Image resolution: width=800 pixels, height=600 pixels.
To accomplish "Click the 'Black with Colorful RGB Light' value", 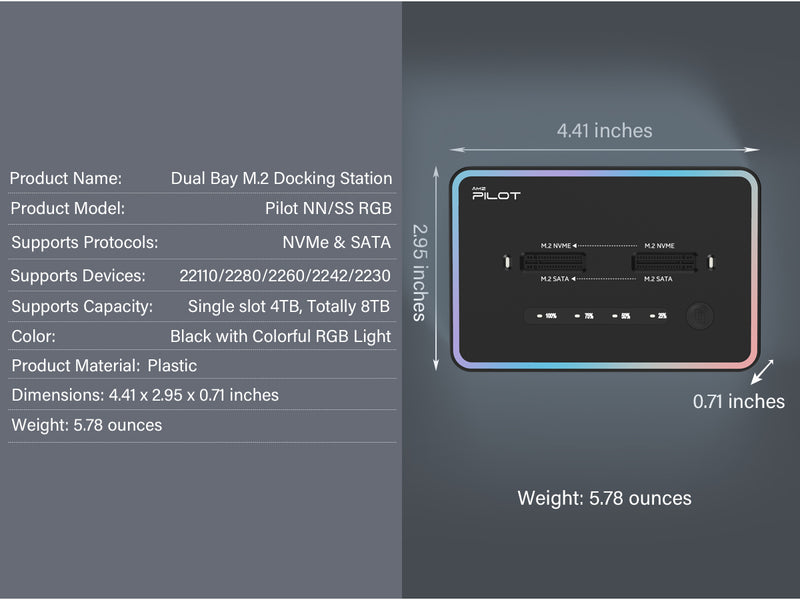I will [281, 337].
